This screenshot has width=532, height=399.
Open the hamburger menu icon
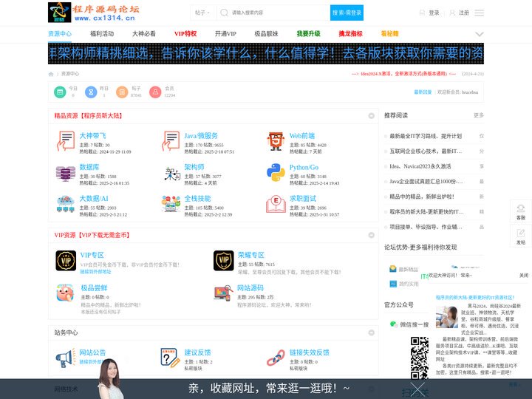(x=479, y=13)
